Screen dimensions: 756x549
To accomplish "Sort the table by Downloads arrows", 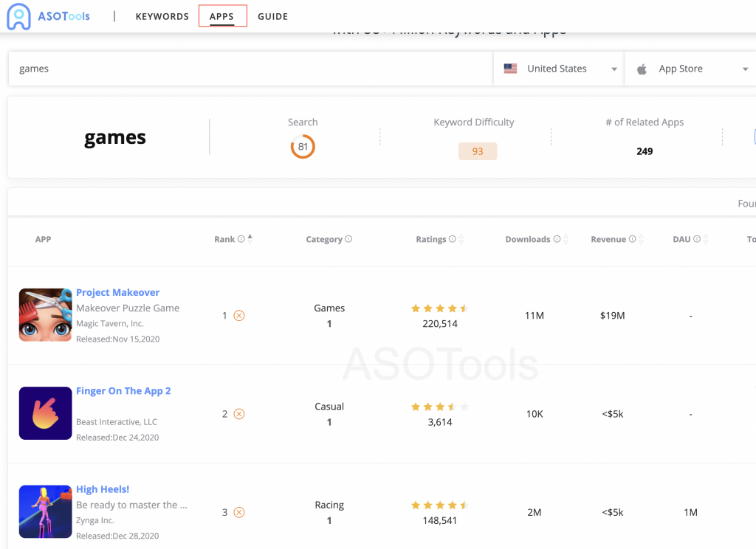I will point(566,239).
